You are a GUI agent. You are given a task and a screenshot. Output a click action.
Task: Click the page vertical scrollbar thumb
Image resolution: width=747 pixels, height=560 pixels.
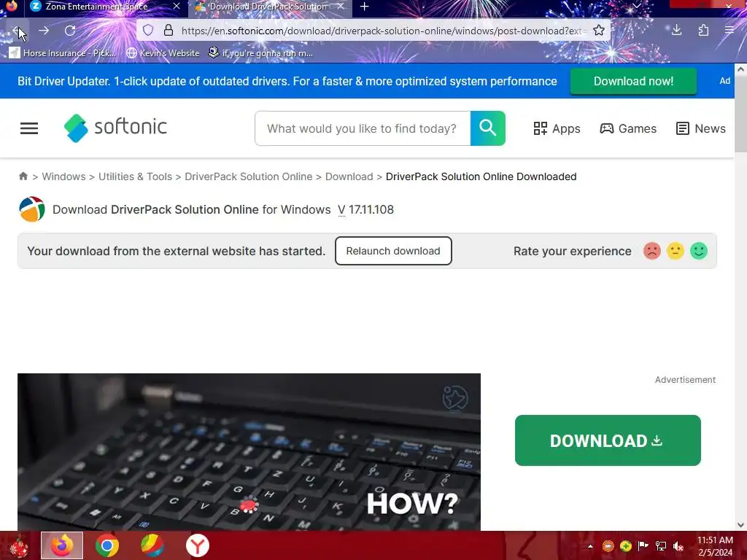pyautogui.click(x=740, y=114)
